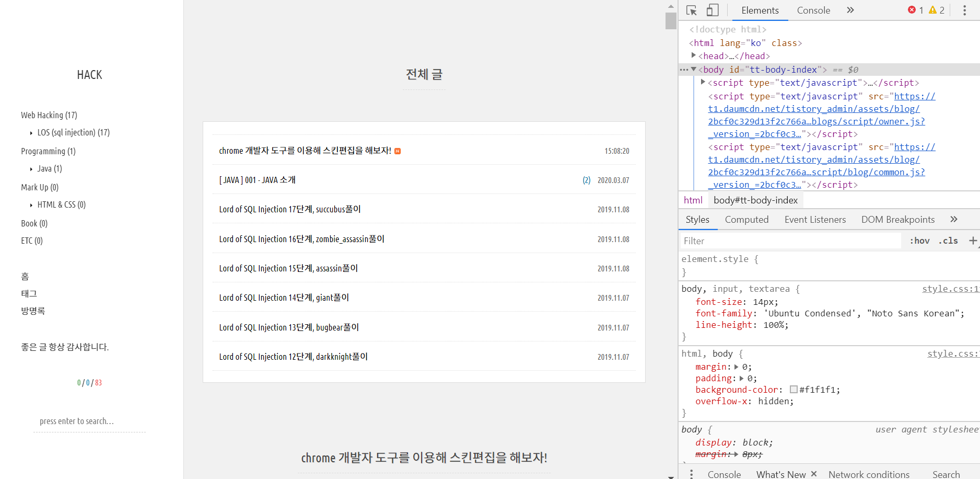
Task: Open the zombie_assassin풀이 post
Action: (301, 239)
